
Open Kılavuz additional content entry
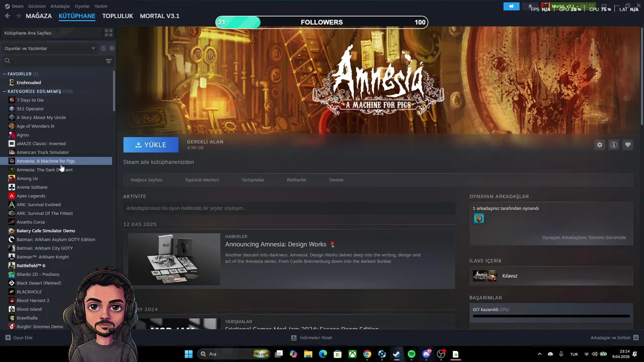(x=551, y=276)
